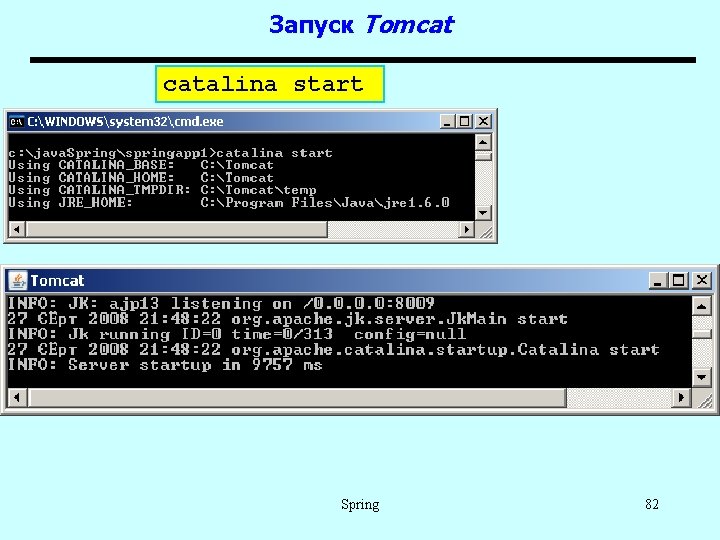Screen dimensions: 720x540
Task: Click 'INFO: Jk running ID=0' line
Action: coord(237,334)
